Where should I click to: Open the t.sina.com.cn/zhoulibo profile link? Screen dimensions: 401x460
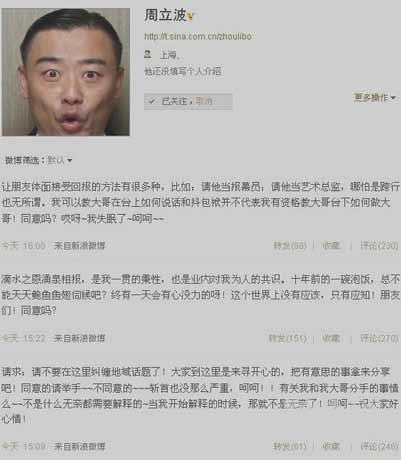(x=198, y=36)
